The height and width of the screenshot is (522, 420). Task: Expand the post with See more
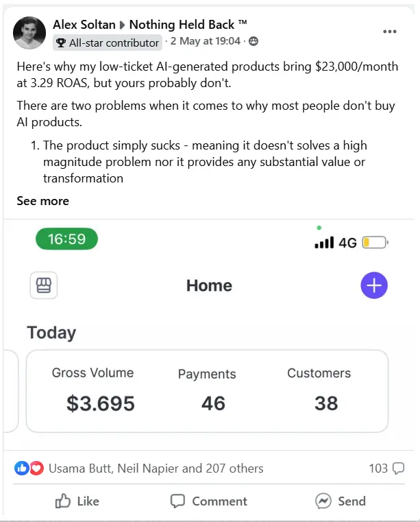pyautogui.click(x=42, y=201)
